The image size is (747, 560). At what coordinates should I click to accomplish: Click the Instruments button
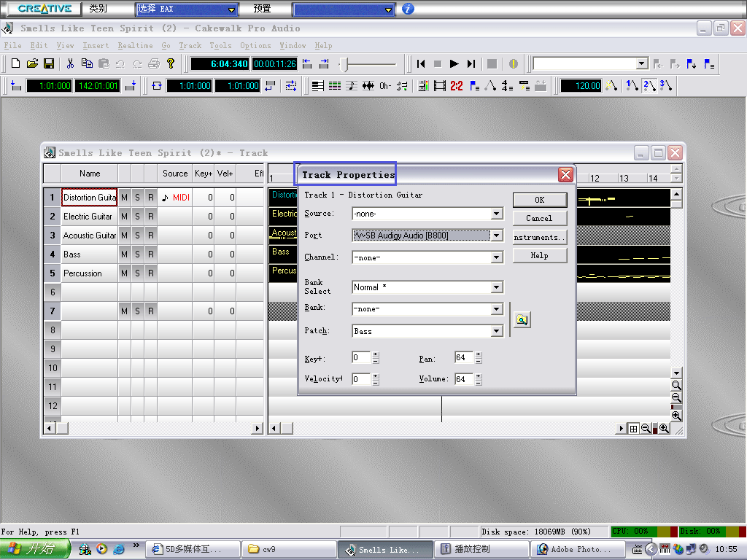tap(540, 237)
